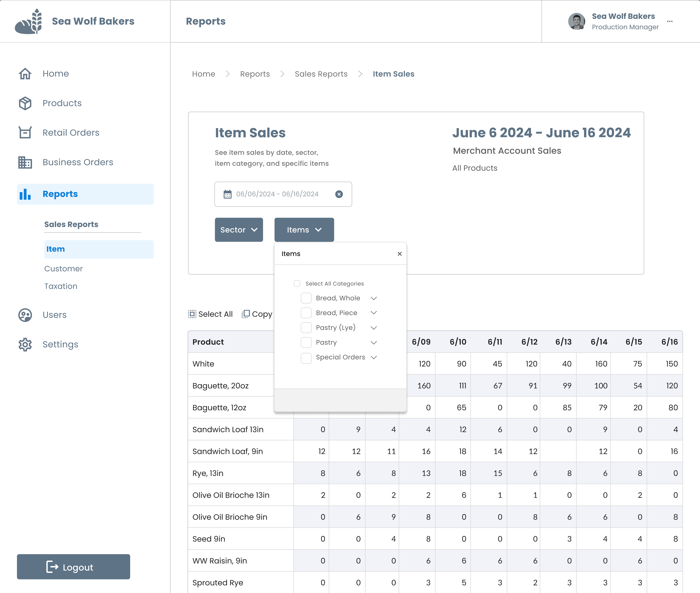Open the Home sidebar icon

25,74
